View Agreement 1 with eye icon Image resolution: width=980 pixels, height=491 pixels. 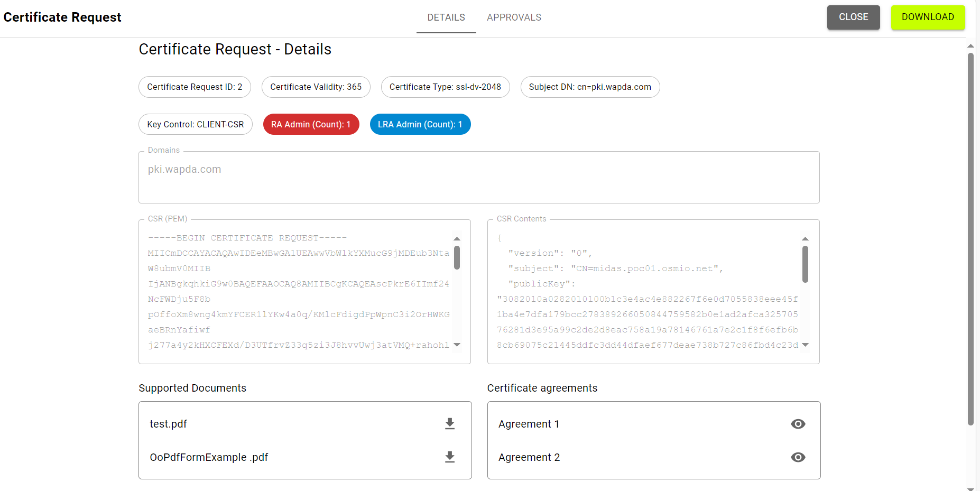click(798, 424)
